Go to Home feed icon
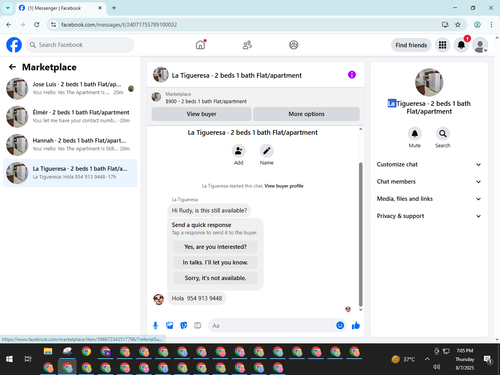Screen dimensions: 500x375 (x=200, y=45)
